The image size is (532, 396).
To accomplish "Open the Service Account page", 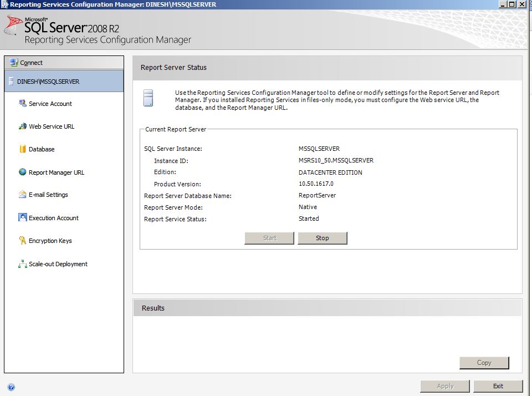I will pyautogui.click(x=50, y=104).
